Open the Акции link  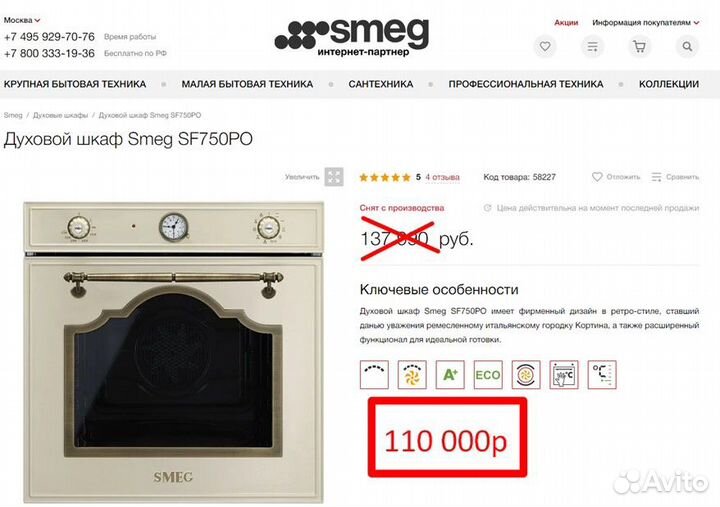point(566,23)
